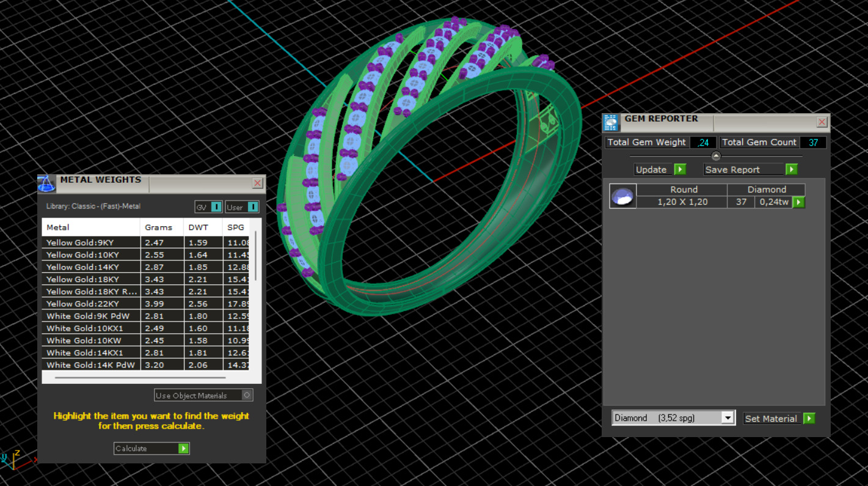Select the White Gold:10KW row
Screen dimensions: 868x486
[x=145, y=341]
